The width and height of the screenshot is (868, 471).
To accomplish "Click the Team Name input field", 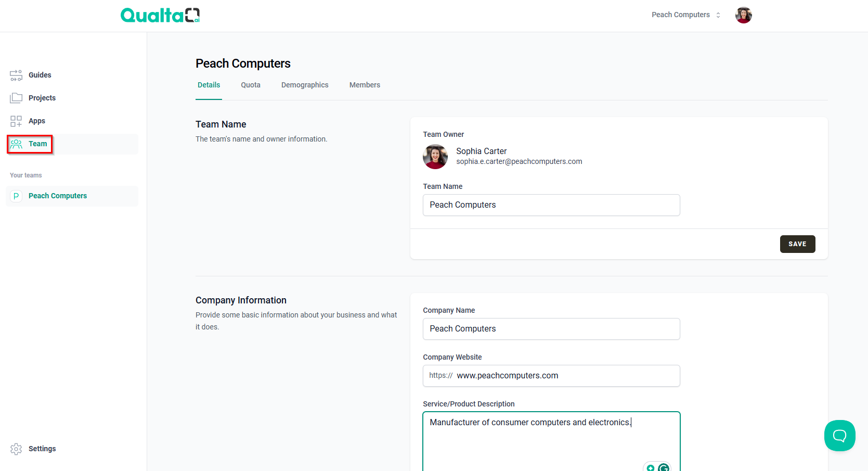I will point(551,205).
